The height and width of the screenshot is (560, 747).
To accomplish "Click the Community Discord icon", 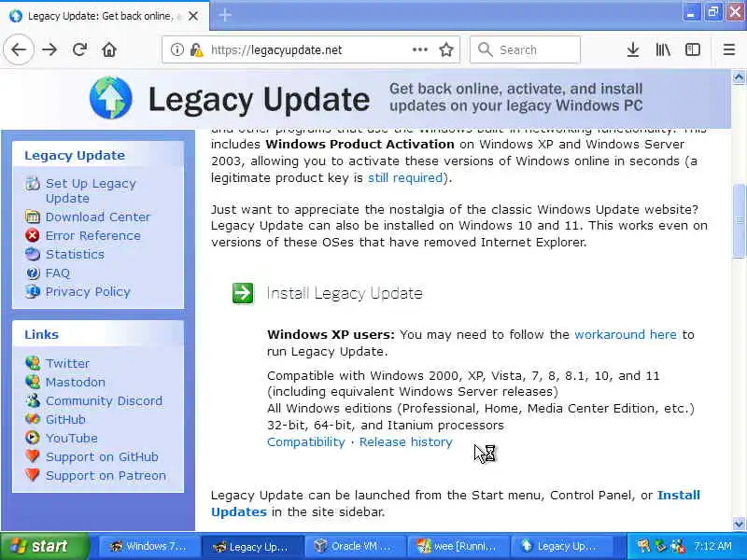I will 33,400.
